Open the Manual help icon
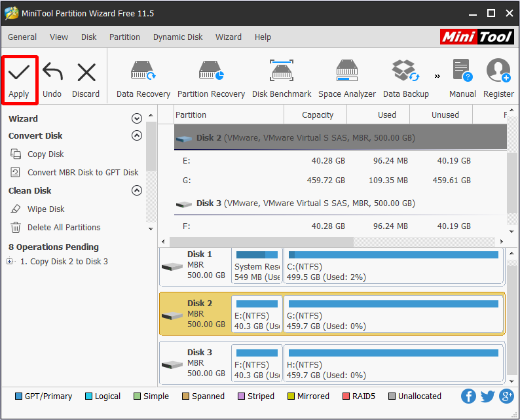 coord(462,79)
